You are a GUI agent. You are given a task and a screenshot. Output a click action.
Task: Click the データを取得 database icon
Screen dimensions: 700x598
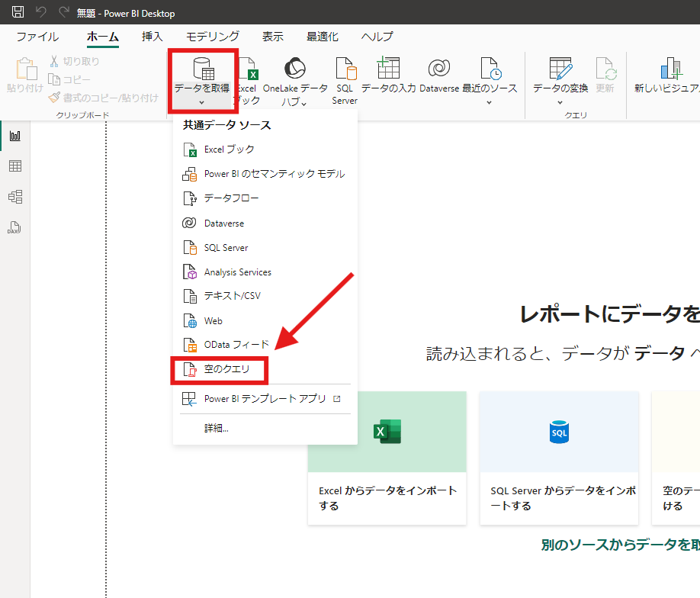click(x=204, y=69)
